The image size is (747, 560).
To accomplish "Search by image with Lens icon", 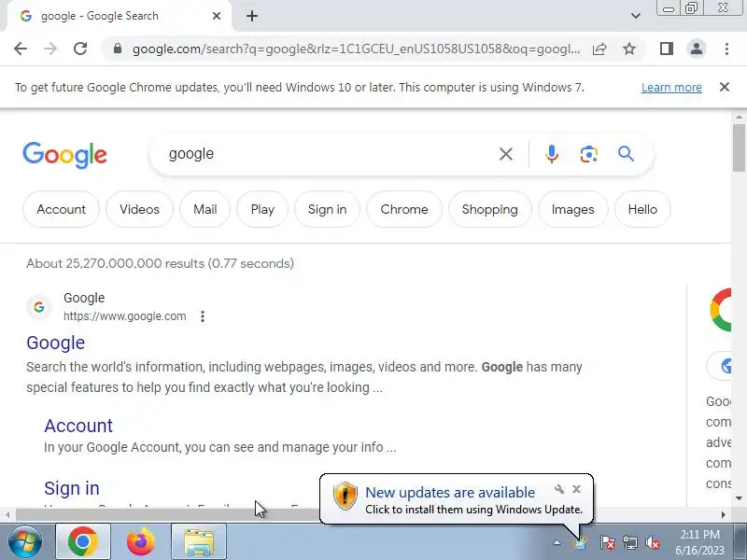I will [x=589, y=154].
